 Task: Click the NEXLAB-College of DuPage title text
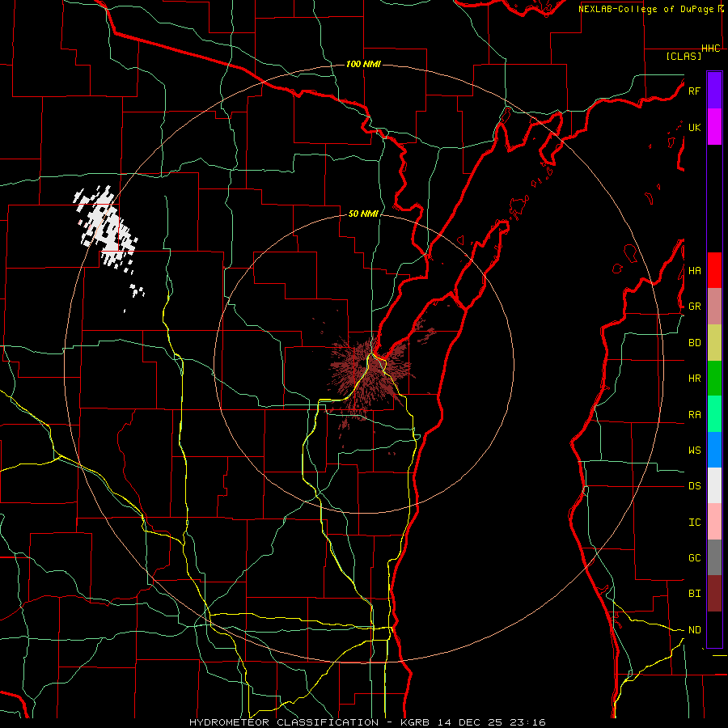click(x=647, y=9)
